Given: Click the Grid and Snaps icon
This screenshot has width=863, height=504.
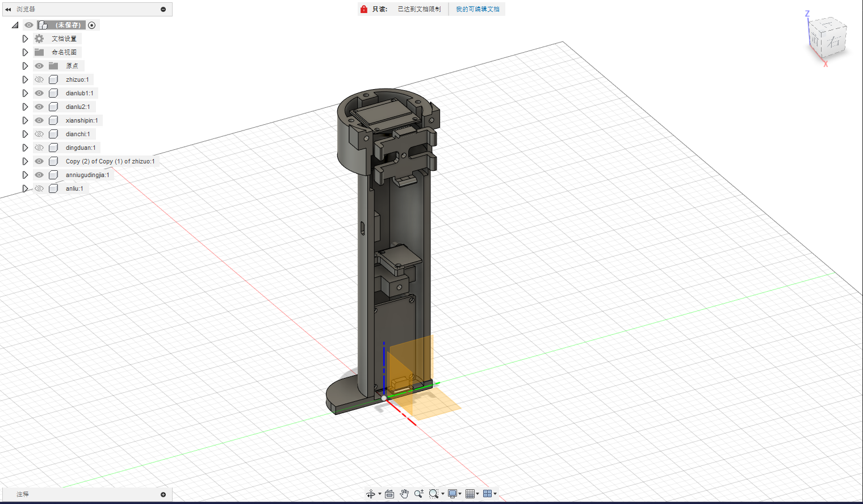Looking at the screenshot, I should (470, 494).
